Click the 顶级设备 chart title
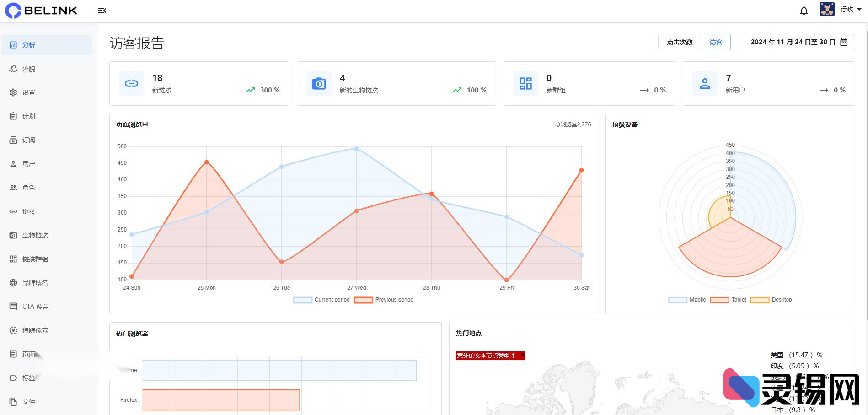 pyautogui.click(x=625, y=124)
